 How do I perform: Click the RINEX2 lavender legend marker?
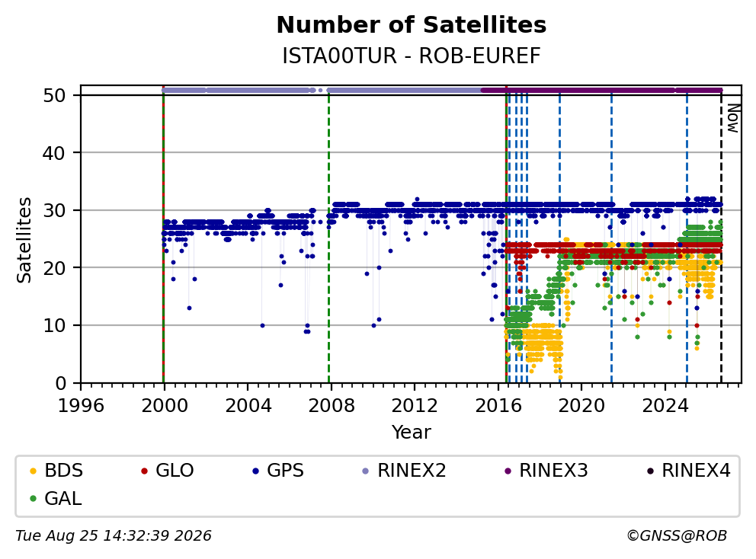366,471
